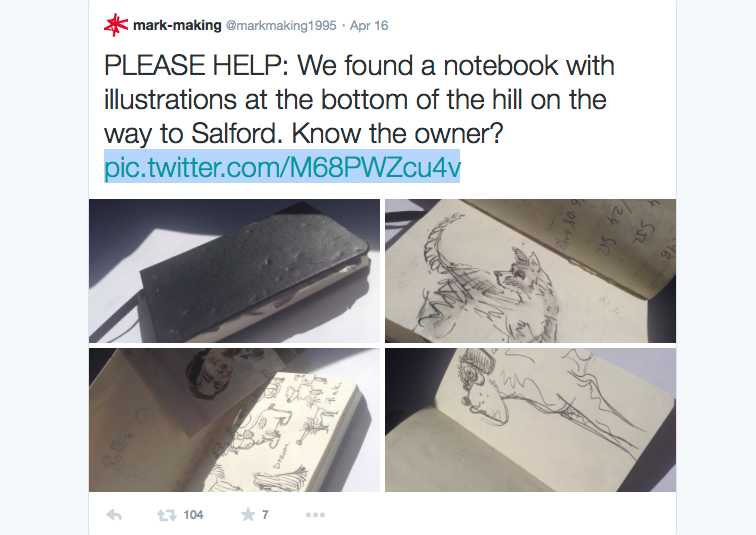Retweet using the retweet arrows icon
Image resolution: width=756 pixels, height=535 pixels.
click(166, 515)
